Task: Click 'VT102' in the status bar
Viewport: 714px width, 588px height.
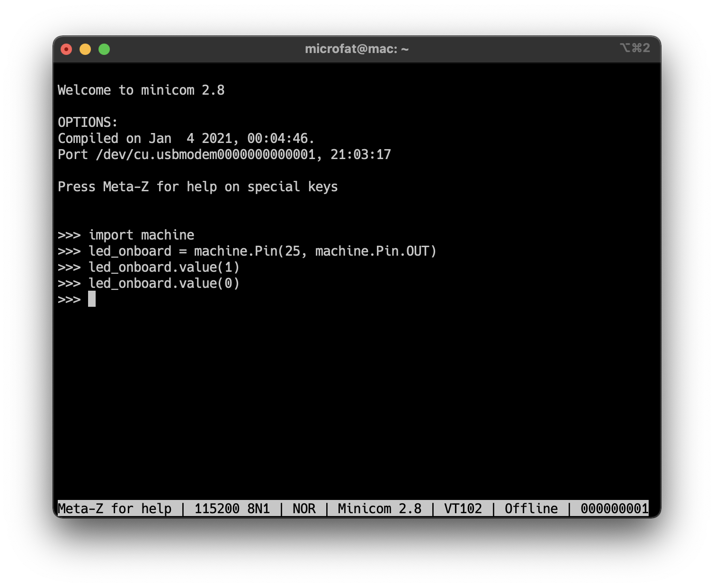Action: [463, 508]
